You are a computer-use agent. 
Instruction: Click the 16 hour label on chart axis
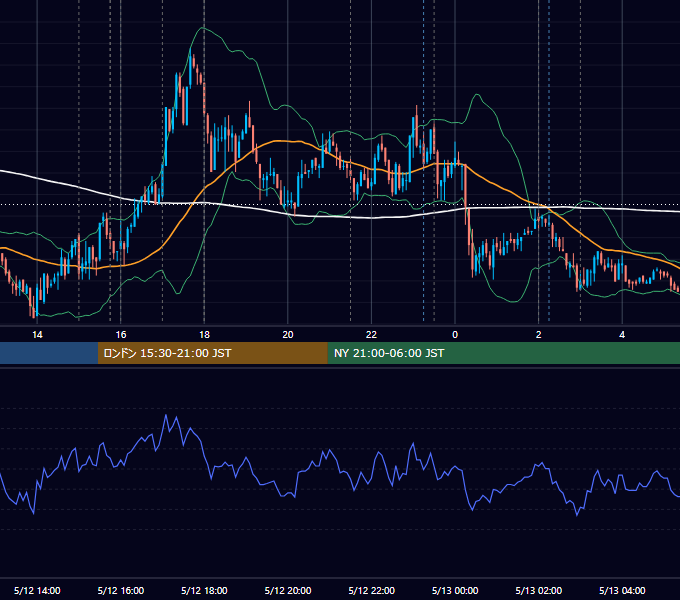click(121, 335)
